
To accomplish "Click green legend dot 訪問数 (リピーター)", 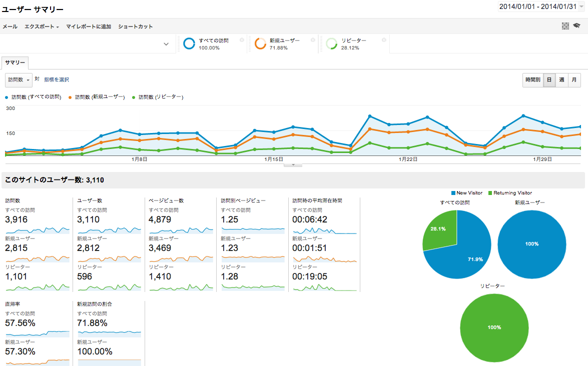I will click(134, 97).
